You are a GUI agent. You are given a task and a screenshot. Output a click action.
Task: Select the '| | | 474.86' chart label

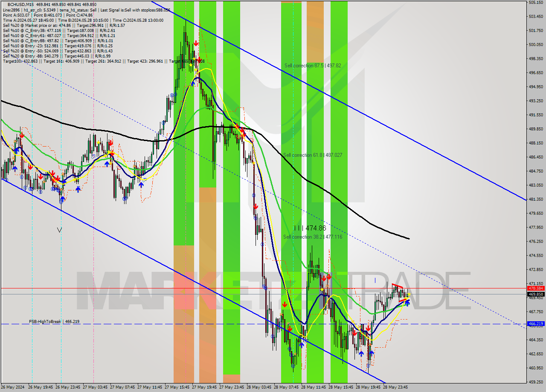[310, 228]
